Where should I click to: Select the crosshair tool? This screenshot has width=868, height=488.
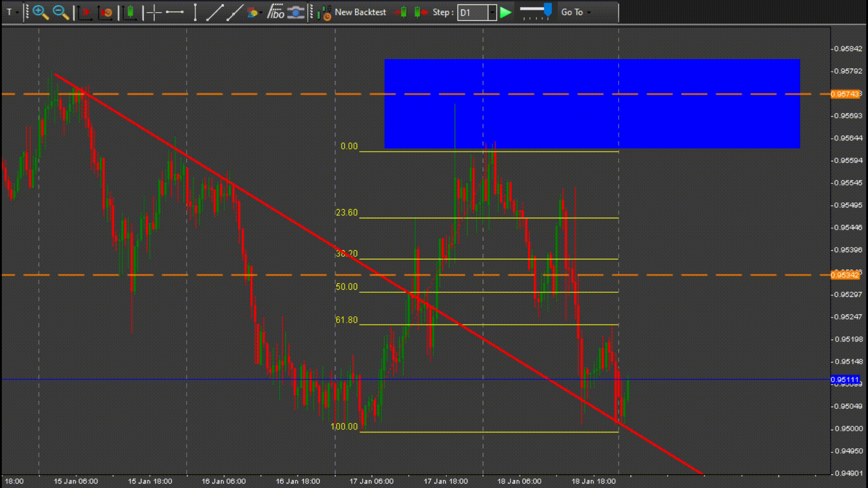tap(154, 12)
